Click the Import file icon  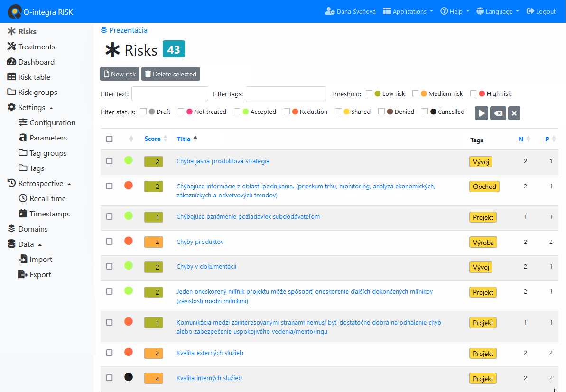(23, 259)
